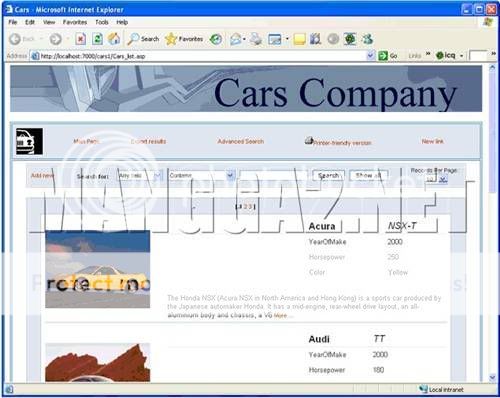Viewport: 500px width, 398px height.
Task: Open the ICQ toolbar dropdown arrow
Action: [x=461, y=56]
